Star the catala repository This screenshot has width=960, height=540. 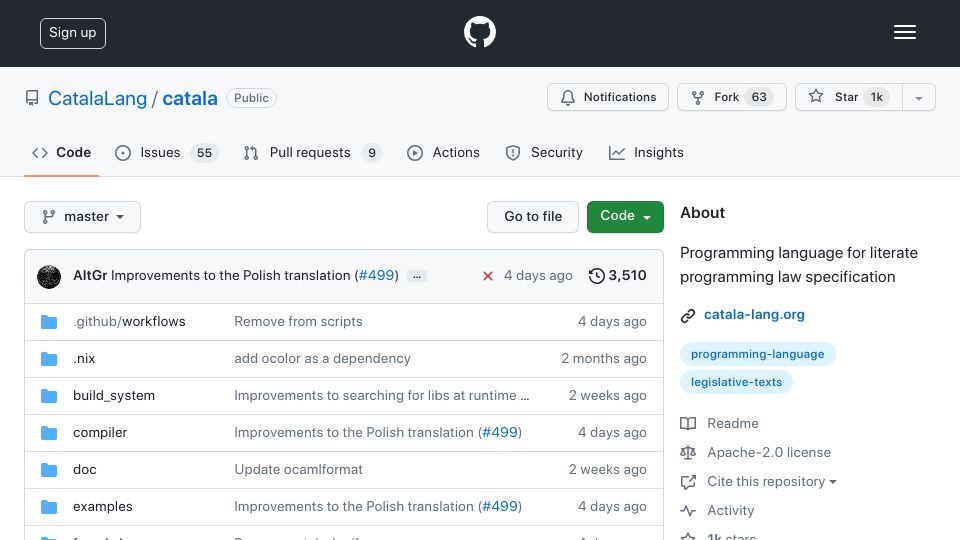coord(849,97)
